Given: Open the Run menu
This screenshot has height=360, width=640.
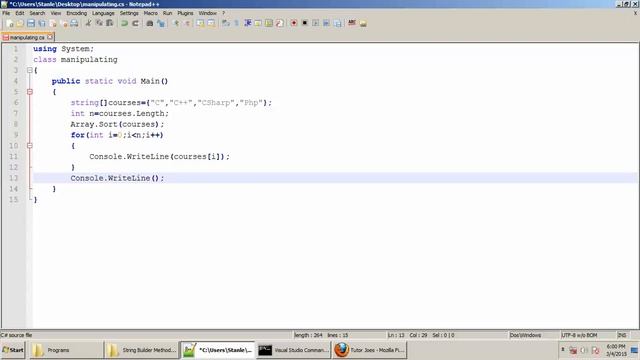Looking at the screenshot, I should (x=167, y=13).
